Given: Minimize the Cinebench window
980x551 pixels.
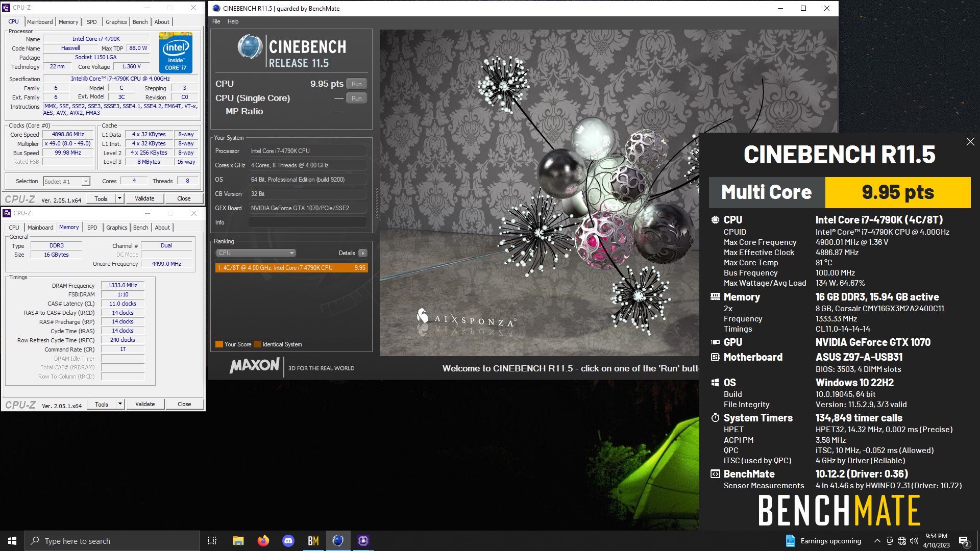Looking at the screenshot, I should coord(780,8).
